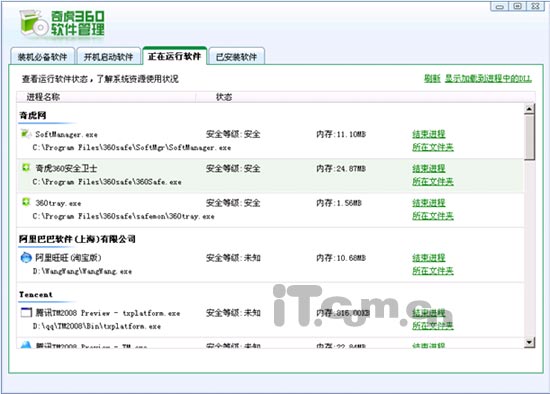Image resolution: width=550 pixels, height=394 pixels.
Task: Click the 奇虎网 group heading
Action: 33,115
